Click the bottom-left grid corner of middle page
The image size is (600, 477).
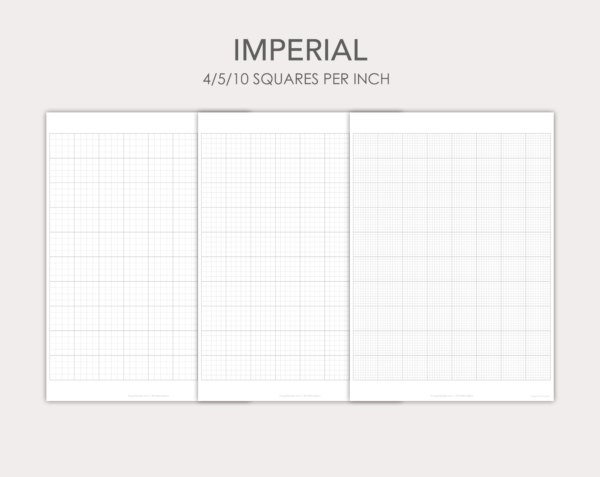202,380
